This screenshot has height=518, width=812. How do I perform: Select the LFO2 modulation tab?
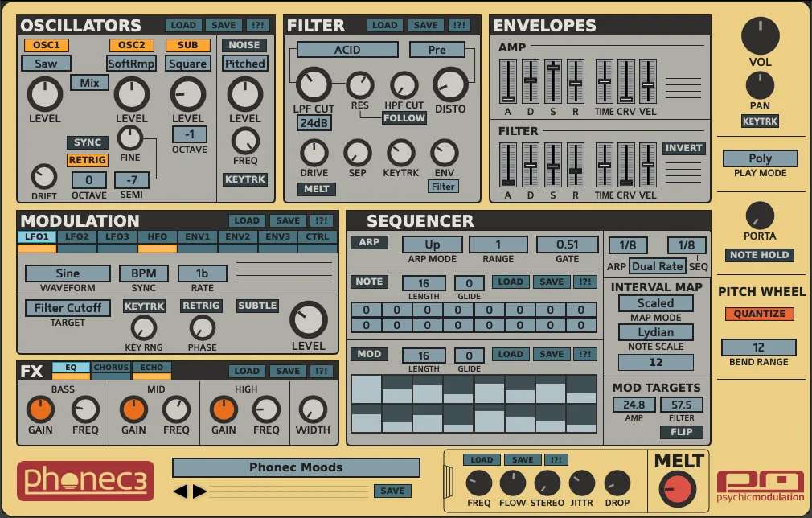click(76, 236)
